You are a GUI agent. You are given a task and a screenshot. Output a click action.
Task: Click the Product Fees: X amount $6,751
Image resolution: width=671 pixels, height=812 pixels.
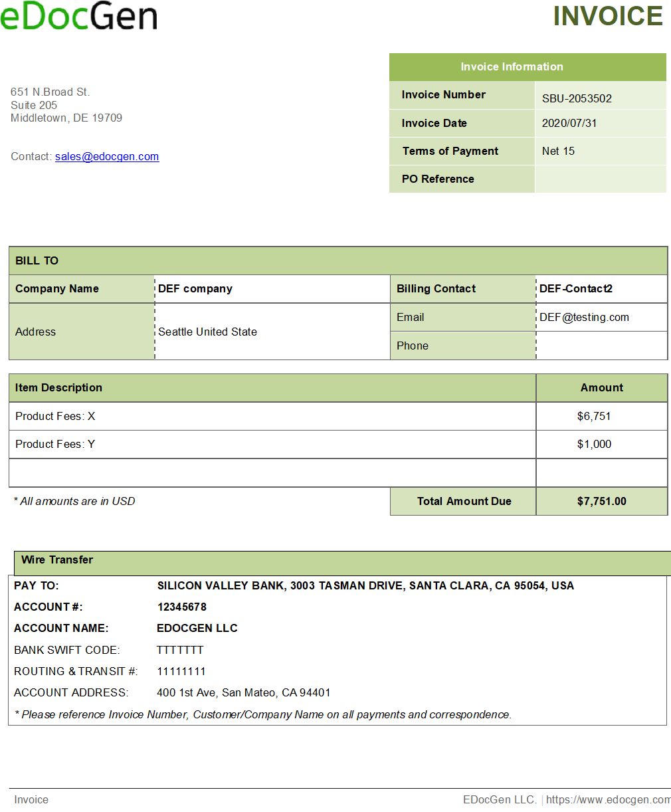point(601,416)
